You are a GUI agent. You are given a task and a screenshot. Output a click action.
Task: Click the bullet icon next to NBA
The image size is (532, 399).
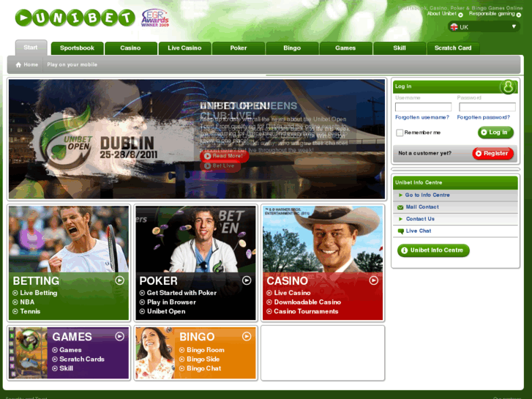(15, 302)
